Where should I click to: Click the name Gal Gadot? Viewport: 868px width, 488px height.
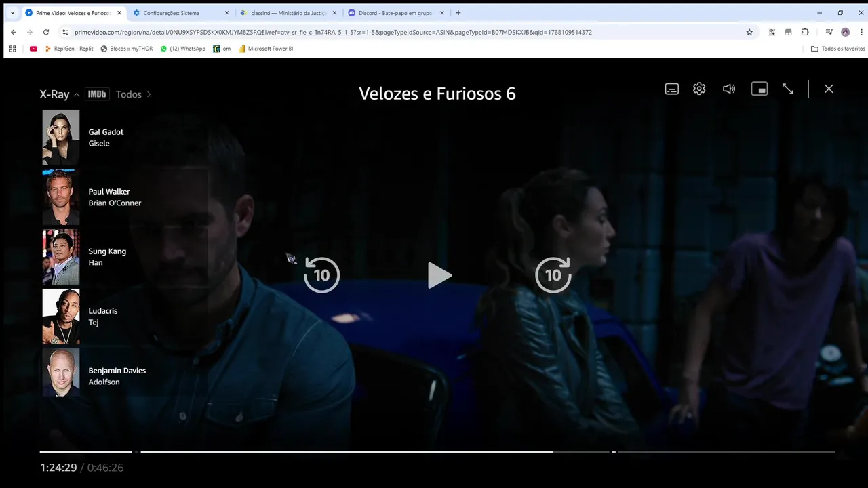(x=106, y=132)
